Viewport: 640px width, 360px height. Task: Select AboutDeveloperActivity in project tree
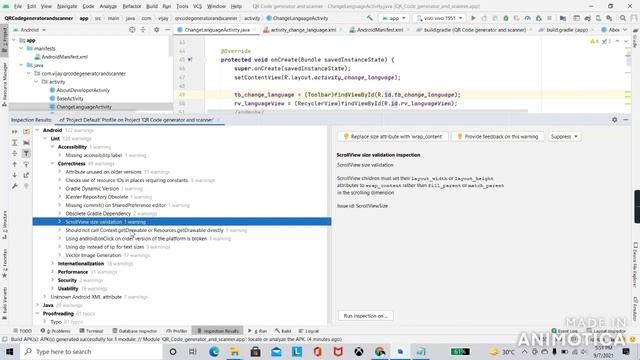83,90
